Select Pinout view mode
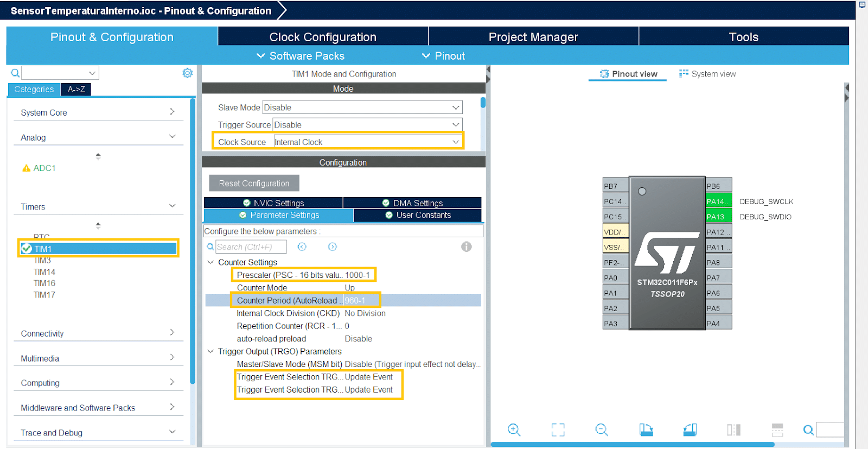 (628, 74)
